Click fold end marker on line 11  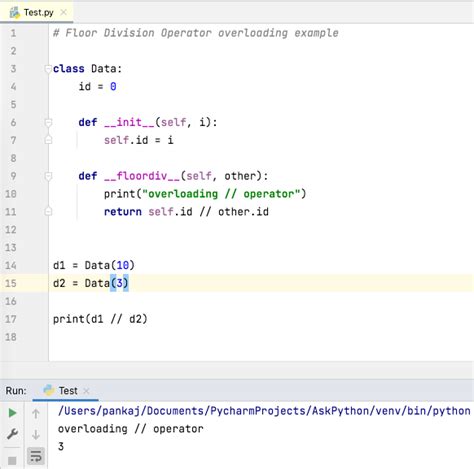(x=48, y=211)
